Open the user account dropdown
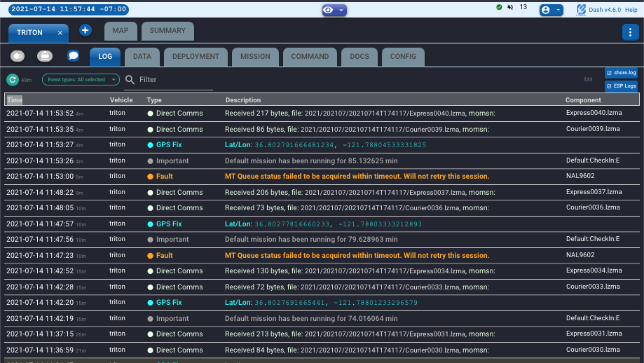The image size is (644, 363). point(551,10)
